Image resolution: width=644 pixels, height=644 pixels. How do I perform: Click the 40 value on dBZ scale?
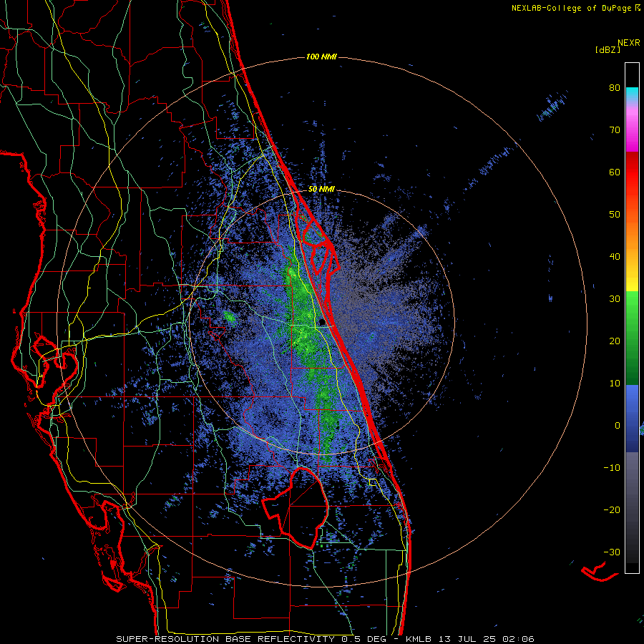(x=615, y=257)
